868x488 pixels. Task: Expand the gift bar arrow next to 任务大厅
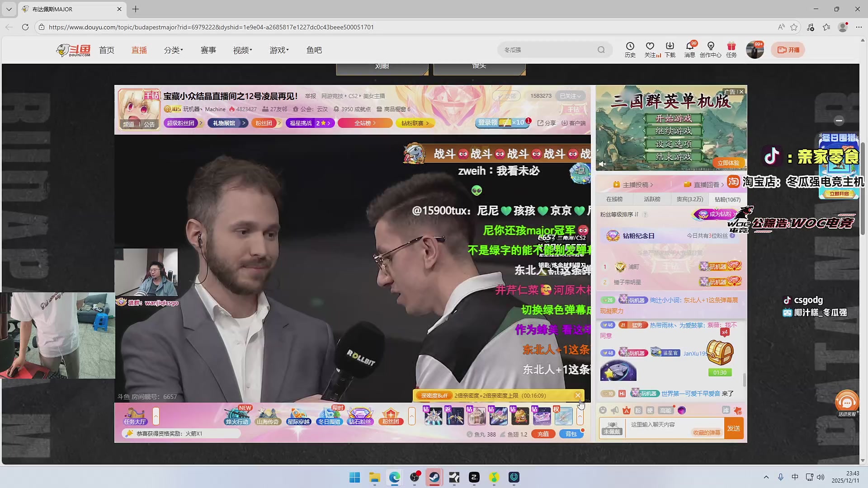pos(156,416)
